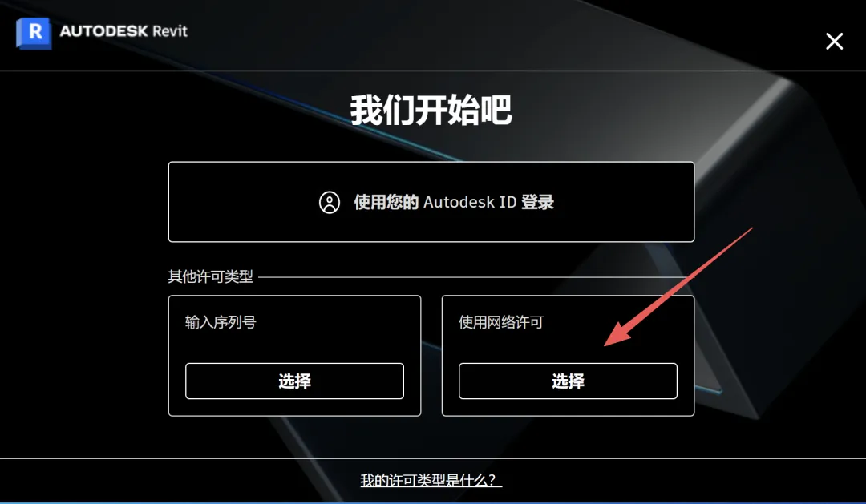Image resolution: width=866 pixels, height=504 pixels.
Task: Open the 我的许可类型是什么? link
Action: coord(431,480)
